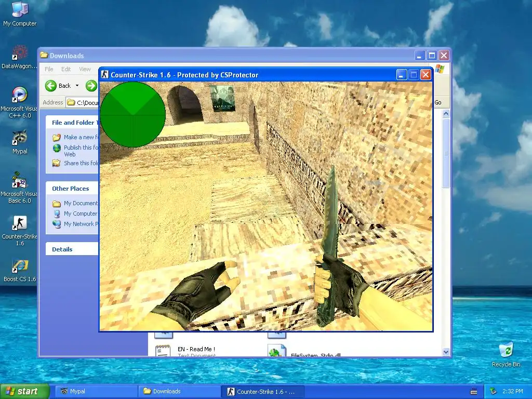Click the green Back arrow in Downloads
This screenshot has width=532, height=399.
tap(51, 86)
